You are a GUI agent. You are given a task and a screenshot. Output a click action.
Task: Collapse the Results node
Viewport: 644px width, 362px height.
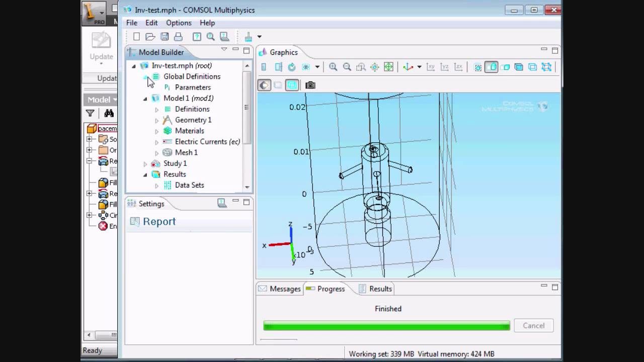(145, 174)
